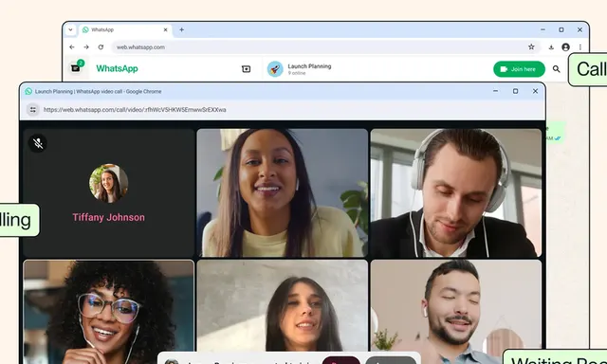Select the video tile of woman with glasses

point(108,312)
